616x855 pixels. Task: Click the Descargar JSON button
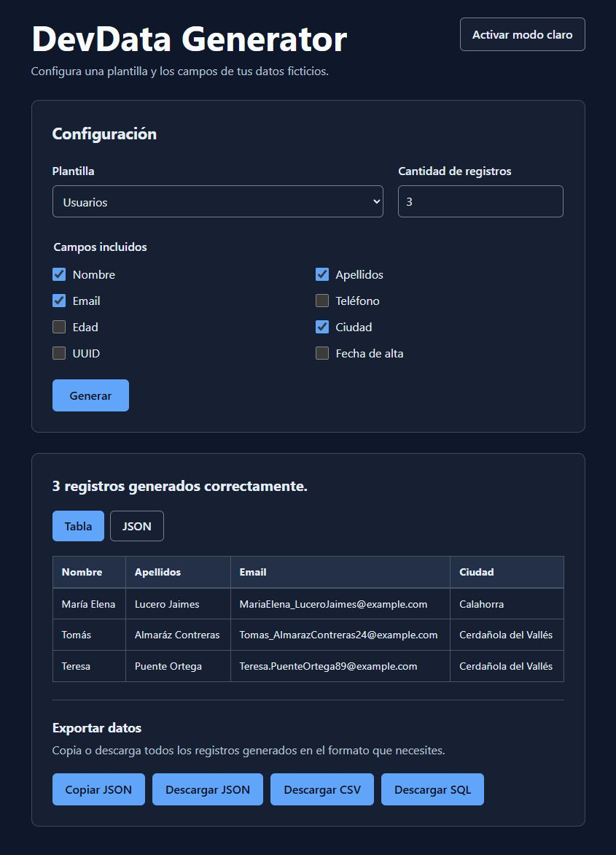point(208,789)
